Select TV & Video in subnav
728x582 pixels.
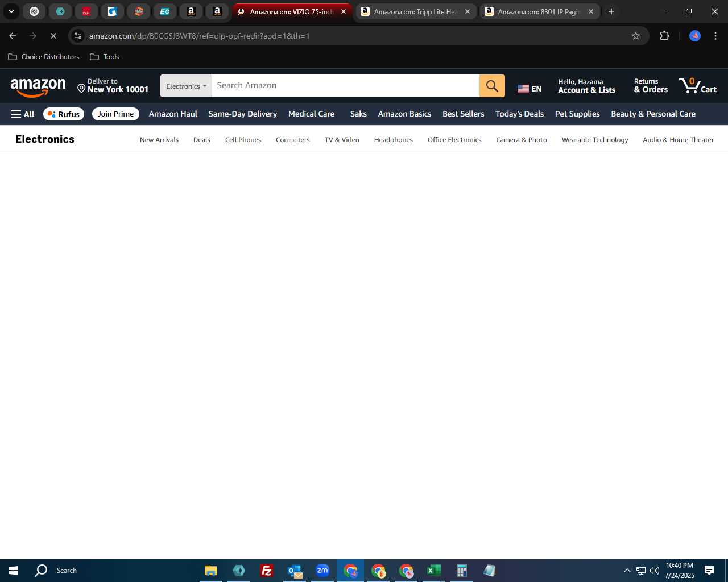point(342,140)
